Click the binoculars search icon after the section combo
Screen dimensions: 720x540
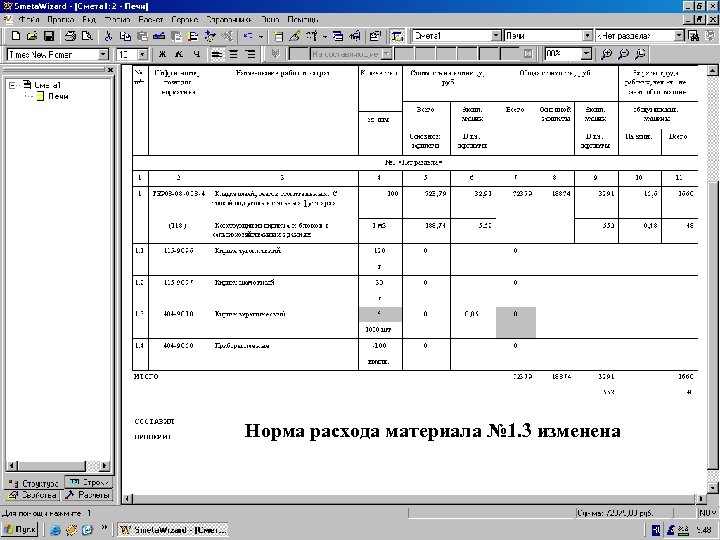694,36
